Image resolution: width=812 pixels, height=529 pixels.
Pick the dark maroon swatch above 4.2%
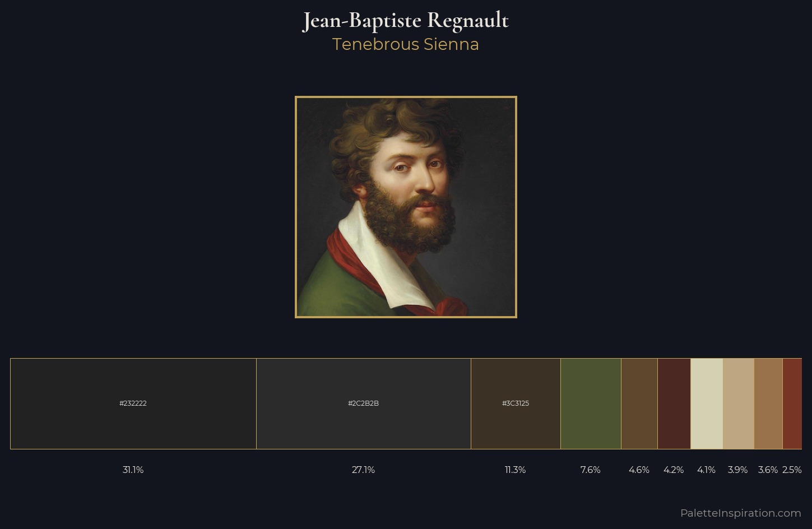pyautogui.click(x=674, y=403)
